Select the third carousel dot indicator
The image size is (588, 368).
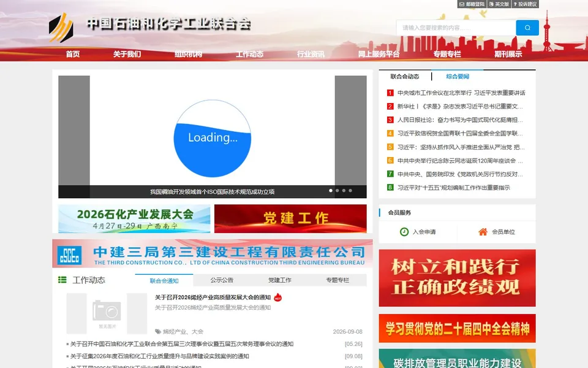pyautogui.click(x=344, y=191)
